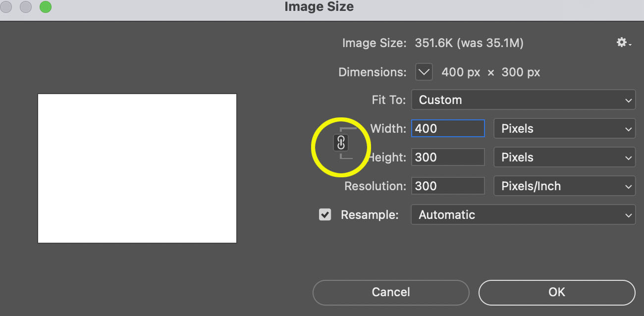Screen dimensions: 644x316
Task: Click inside the Height input field
Action: pyautogui.click(x=447, y=157)
